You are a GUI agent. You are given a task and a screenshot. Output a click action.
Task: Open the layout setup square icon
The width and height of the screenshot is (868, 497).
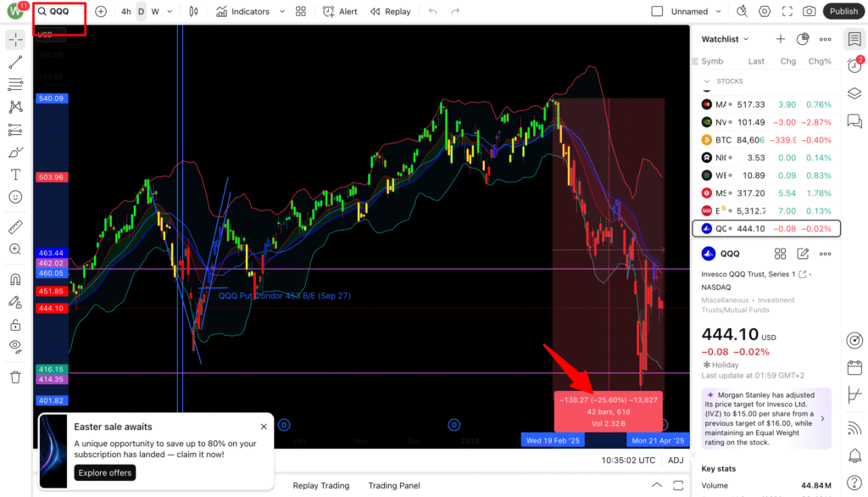(x=657, y=12)
